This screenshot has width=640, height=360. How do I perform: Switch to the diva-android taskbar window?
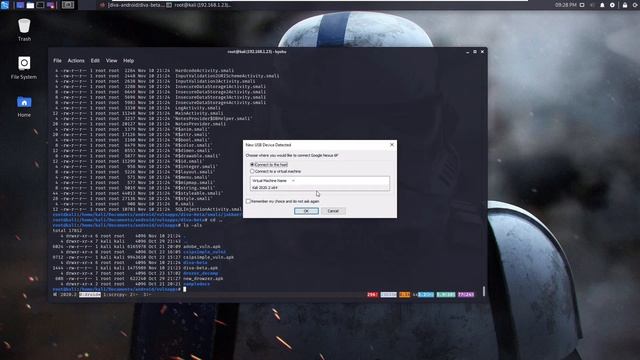[131, 5]
